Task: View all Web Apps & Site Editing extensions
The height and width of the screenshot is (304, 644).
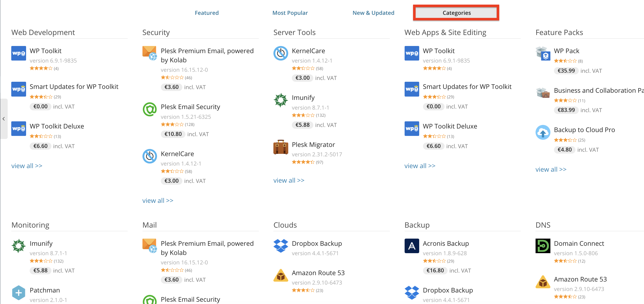Action: tap(420, 166)
